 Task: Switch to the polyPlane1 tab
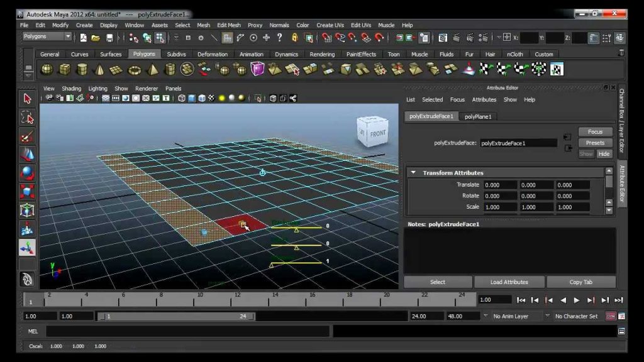(x=478, y=116)
